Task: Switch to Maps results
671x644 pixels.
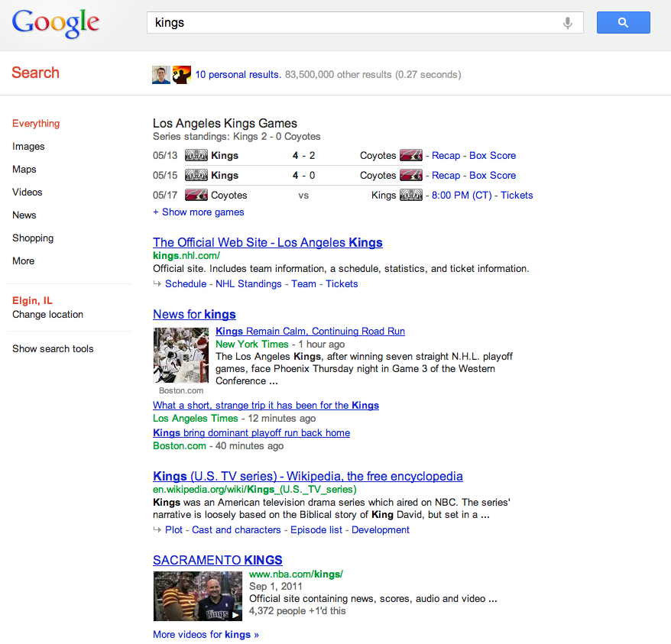Action: (24, 170)
